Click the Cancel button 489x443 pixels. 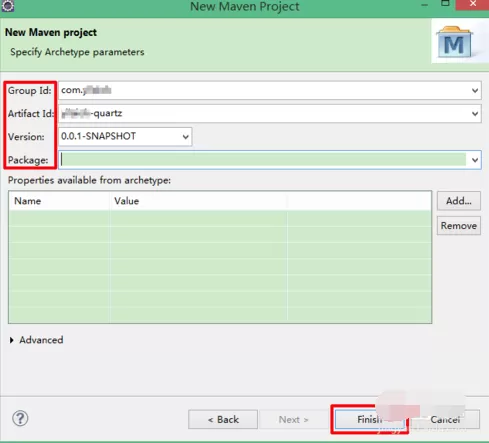pyautogui.click(x=446, y=419)
